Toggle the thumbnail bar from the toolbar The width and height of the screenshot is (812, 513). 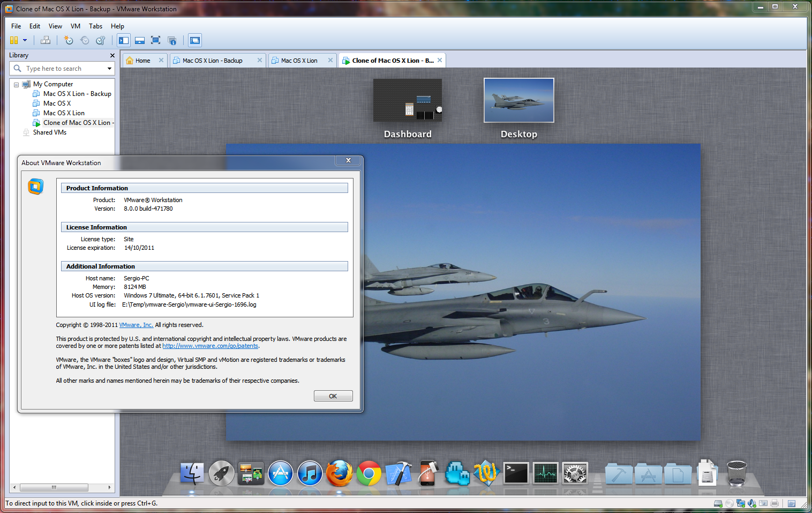pyautogui.click(x=140, y=40)
